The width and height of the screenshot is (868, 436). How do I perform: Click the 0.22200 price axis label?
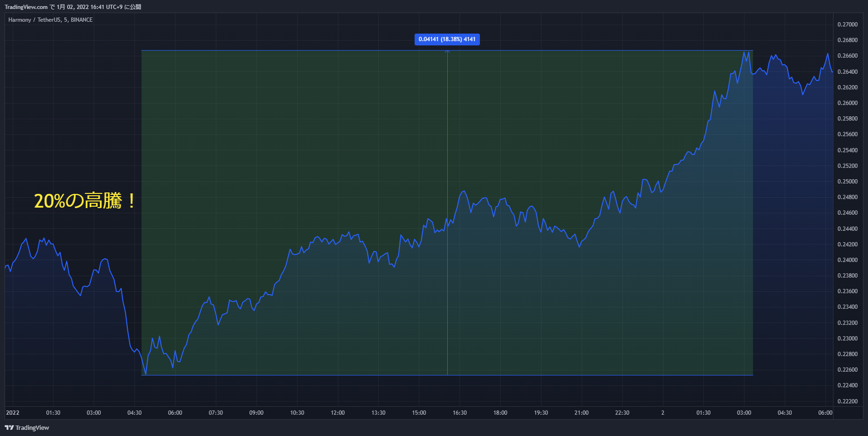[x=848, y=401]
